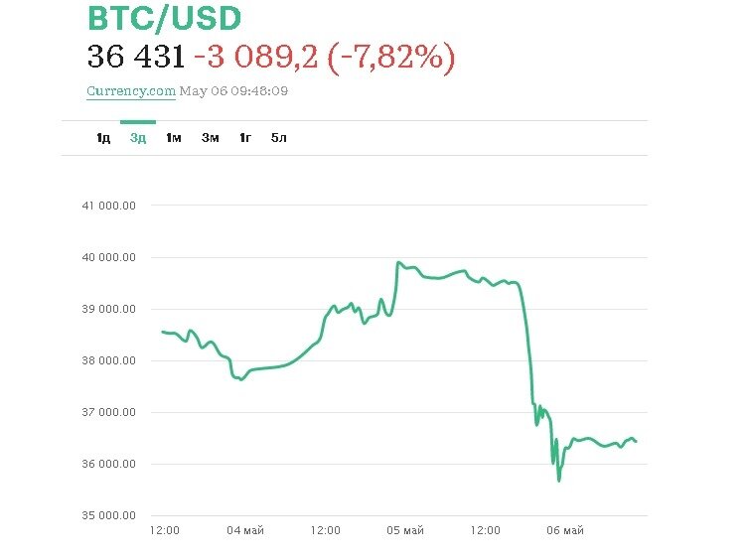
Task: Click the 04 май date label
Action: point(244,531)
